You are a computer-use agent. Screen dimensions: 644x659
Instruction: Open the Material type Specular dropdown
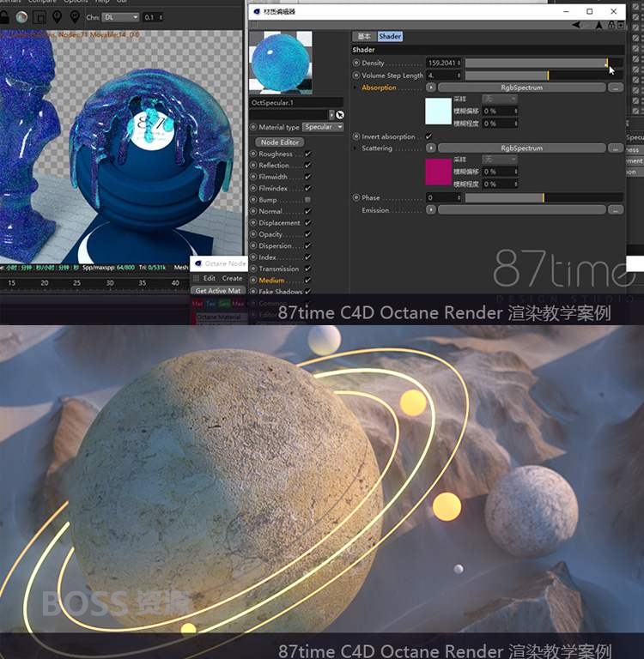coord(323,127)
